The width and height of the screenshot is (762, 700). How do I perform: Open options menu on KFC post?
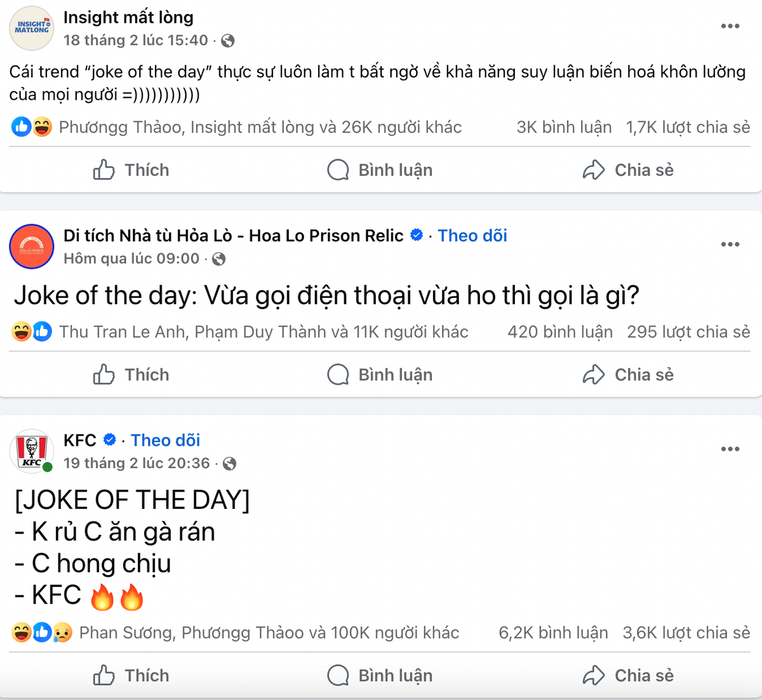730,448
